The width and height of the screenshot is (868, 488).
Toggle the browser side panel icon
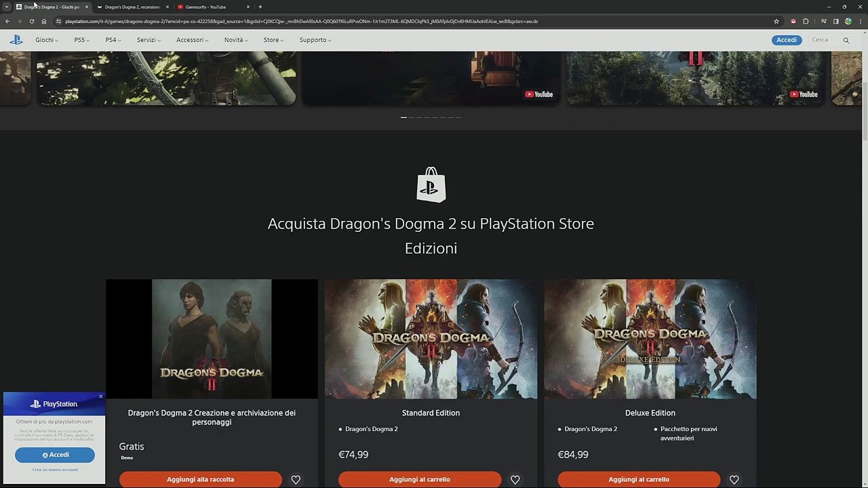pyautogui.click(x=836, y=21)
